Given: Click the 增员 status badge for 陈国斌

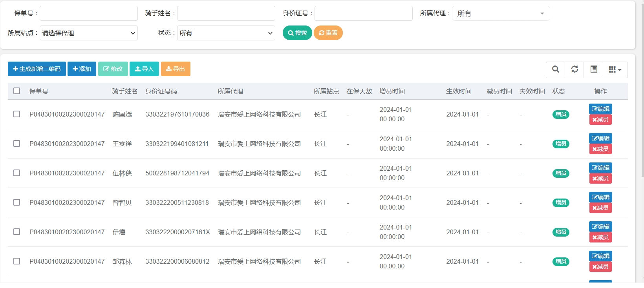Looking at the screenshot, I should coord(561,115).
